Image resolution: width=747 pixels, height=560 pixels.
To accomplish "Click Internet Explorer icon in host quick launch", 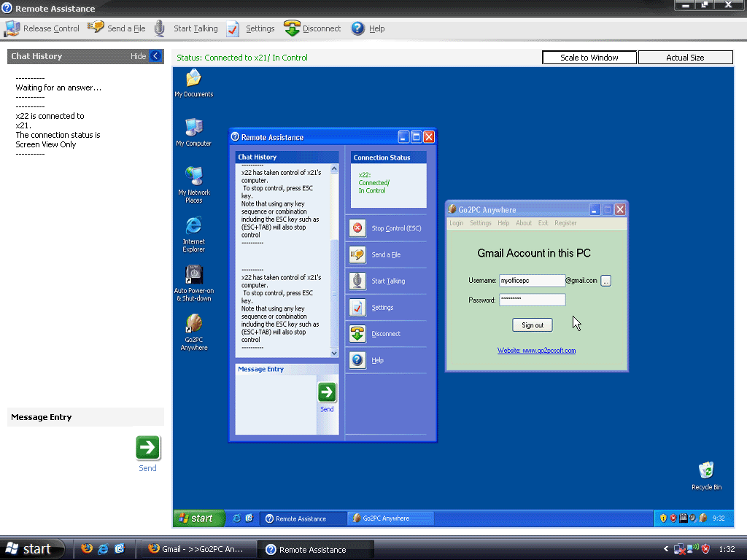I will [103, 548].
